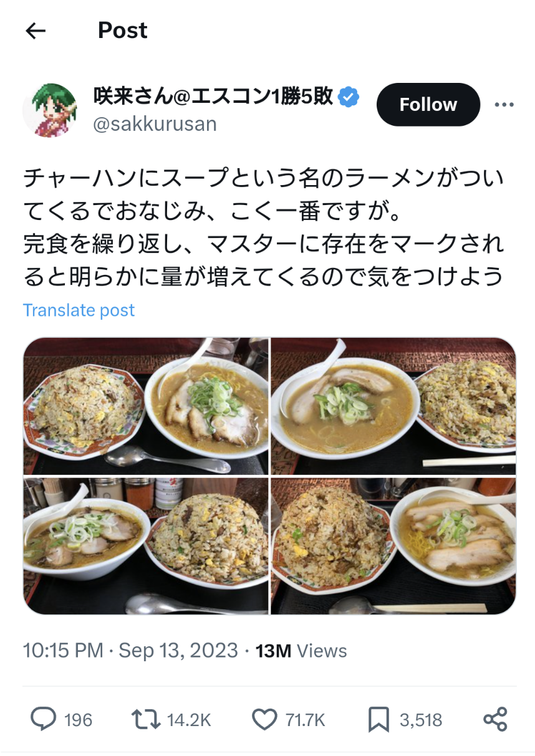
Task: Click the Translate post link
Action: tap(79, 310)
